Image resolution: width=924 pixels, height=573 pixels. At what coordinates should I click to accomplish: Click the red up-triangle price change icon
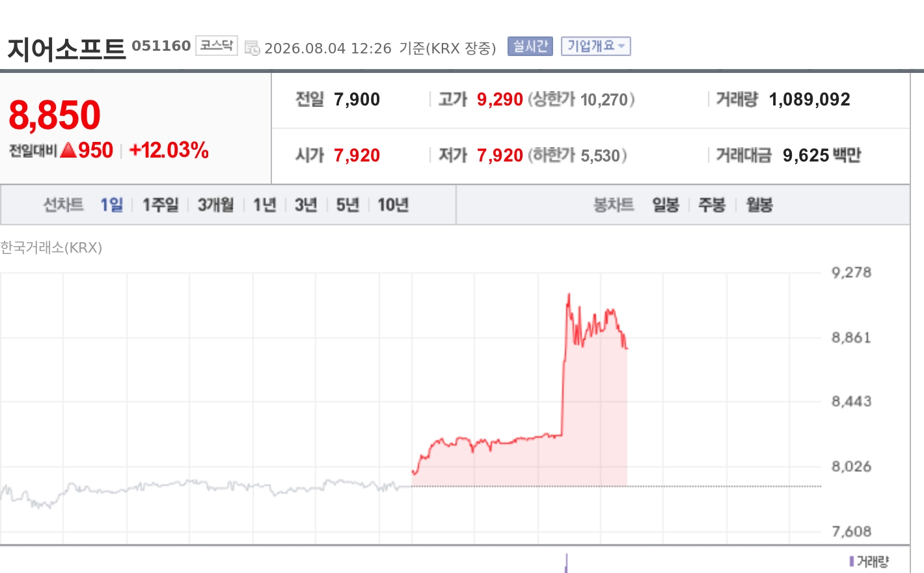coord(68,150)
